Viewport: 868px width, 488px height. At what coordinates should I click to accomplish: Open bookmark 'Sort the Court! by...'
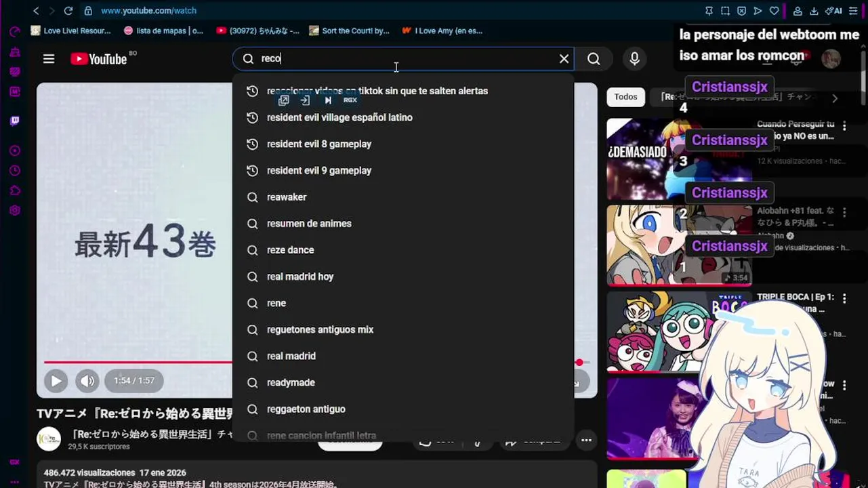[349, 30]
